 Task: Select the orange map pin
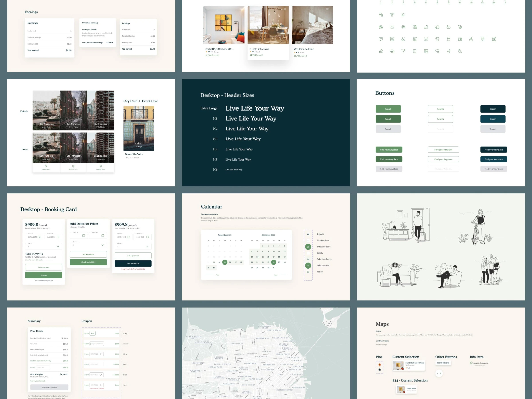[379, 365]
